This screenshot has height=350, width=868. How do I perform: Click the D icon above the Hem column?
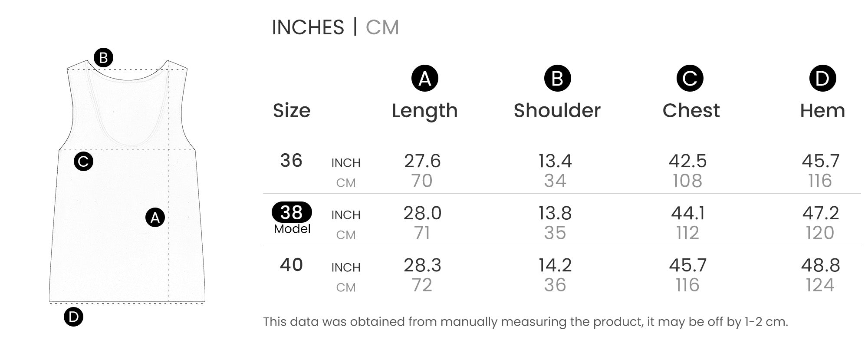[822, 79]
